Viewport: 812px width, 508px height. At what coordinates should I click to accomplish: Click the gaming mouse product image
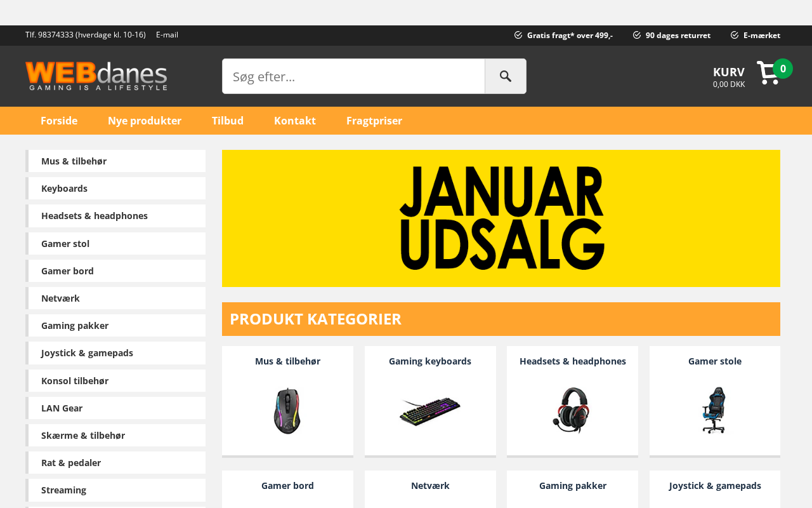(287, 411)
